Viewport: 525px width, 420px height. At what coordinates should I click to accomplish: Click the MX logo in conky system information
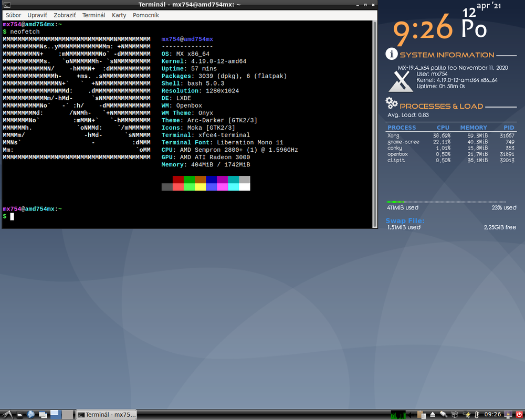tap(401, 81)
